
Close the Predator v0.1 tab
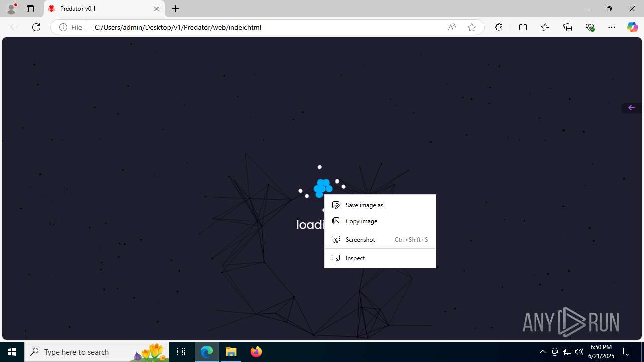(156, 9)
